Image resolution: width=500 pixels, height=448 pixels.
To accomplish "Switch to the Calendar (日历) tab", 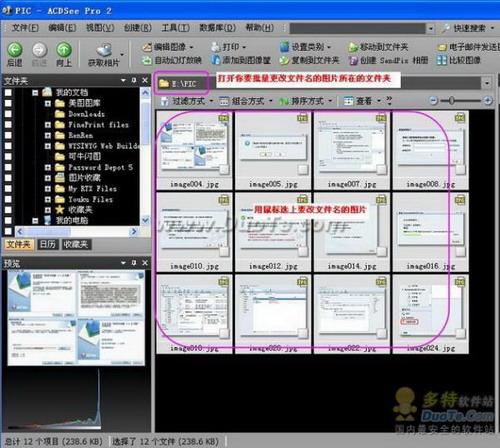I will click(47, 244).
